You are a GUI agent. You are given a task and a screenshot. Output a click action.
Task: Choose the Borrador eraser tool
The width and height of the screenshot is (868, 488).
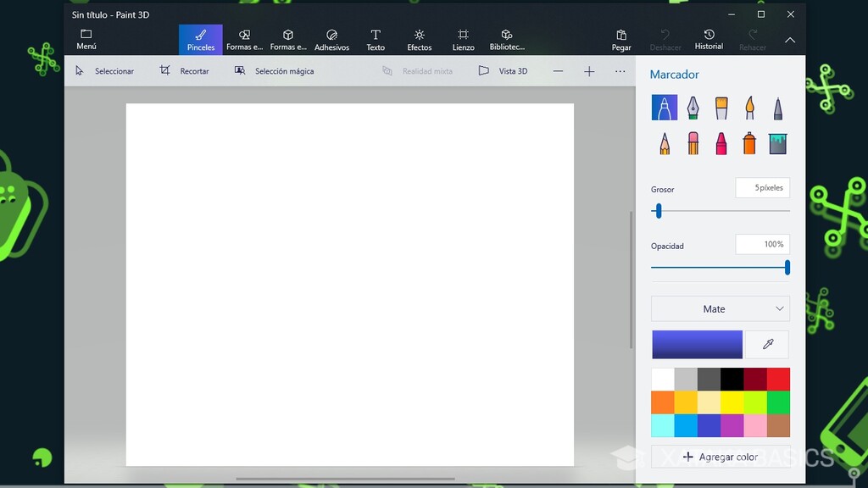[693, 142]
